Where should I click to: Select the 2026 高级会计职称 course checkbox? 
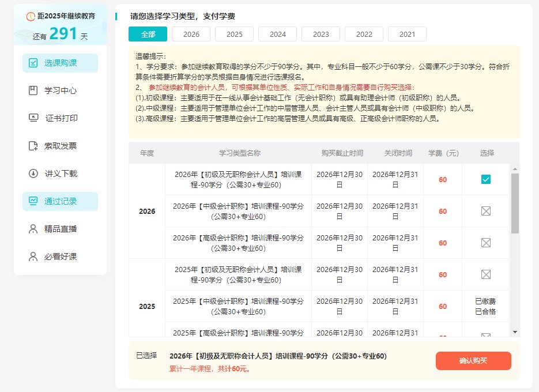tap(486, 243)
